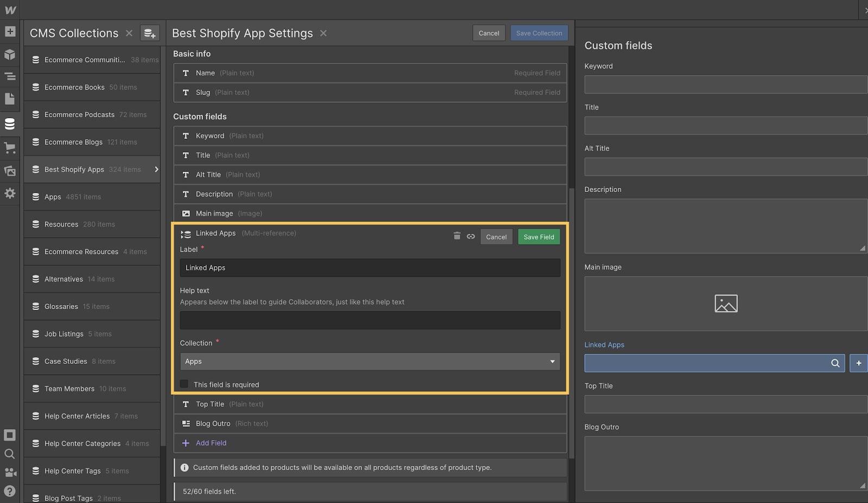Open the Resources collection
The height and width of the screenshot is (503, 868).
(x=92, y=224)
